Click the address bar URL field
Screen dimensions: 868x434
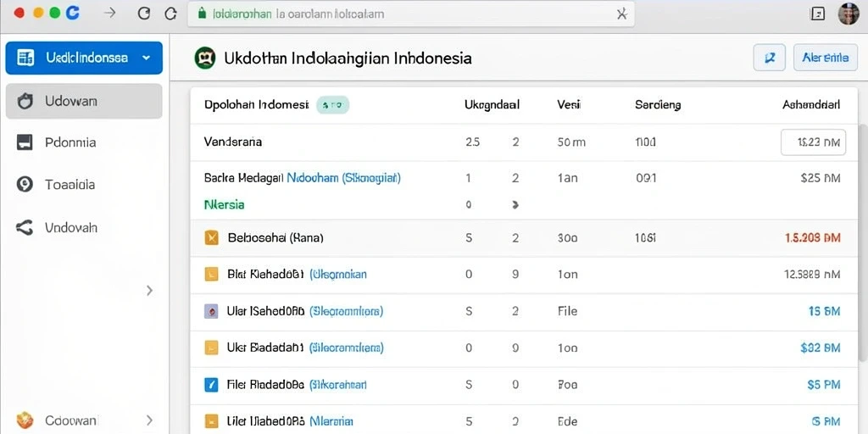click(x=411, y=14)
